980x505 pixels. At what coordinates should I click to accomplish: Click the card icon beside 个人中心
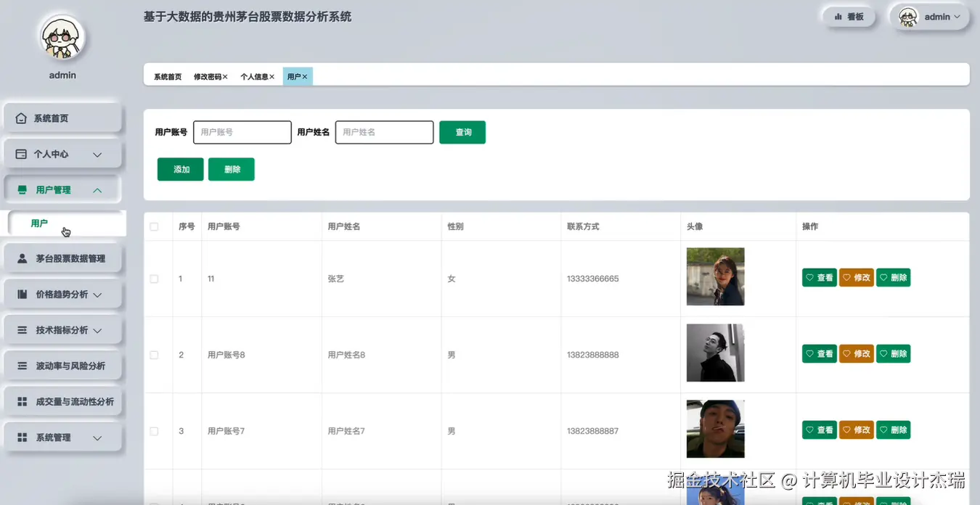(x=21, y=155)
